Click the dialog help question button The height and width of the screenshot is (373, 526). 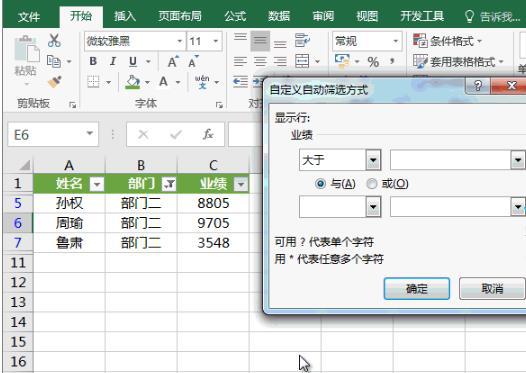click(478, 86)
